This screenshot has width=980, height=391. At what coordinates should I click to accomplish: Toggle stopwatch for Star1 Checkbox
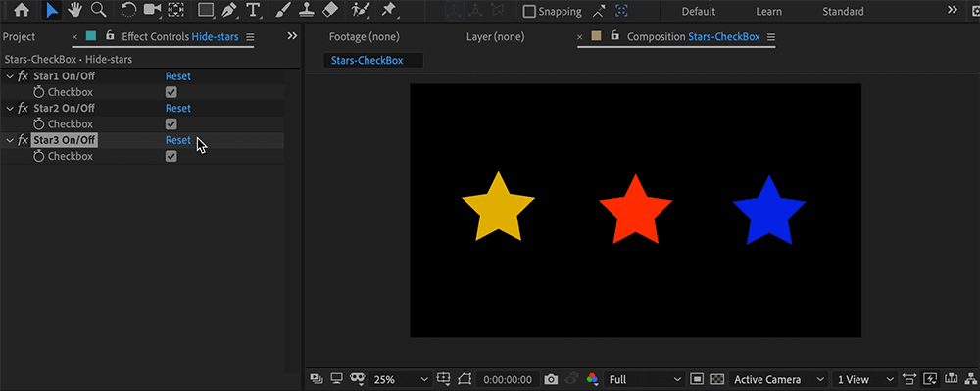point(39,92)
